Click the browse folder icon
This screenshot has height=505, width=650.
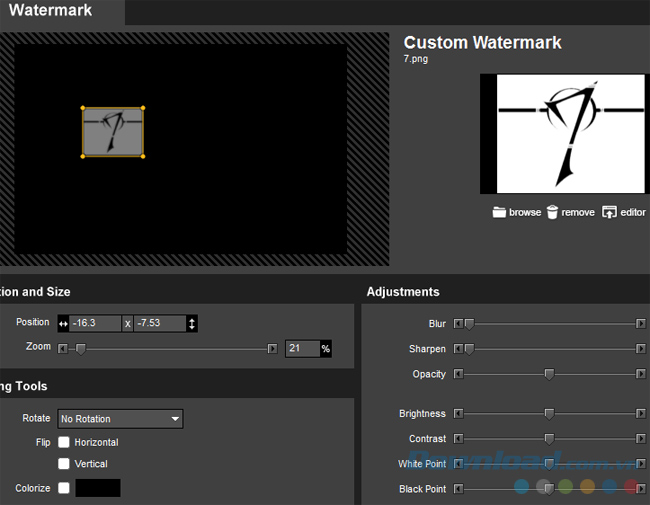pyautogui.click(x=499, y=212)
